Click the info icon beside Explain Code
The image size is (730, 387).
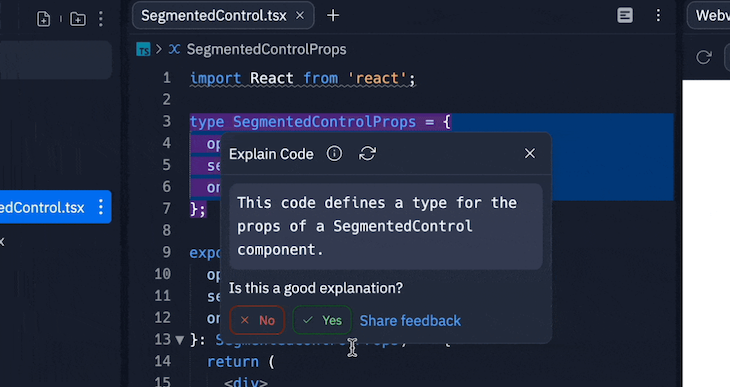pyautogui.click(x=334, y=153)
